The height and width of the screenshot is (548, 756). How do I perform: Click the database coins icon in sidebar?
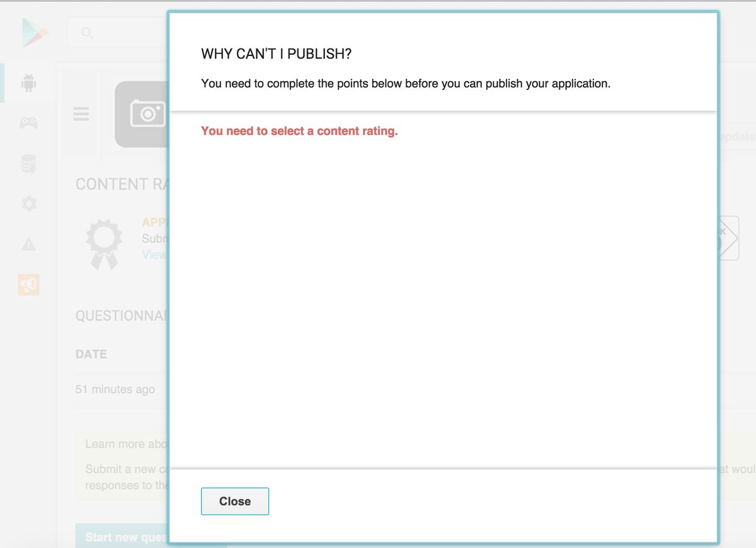28,164
